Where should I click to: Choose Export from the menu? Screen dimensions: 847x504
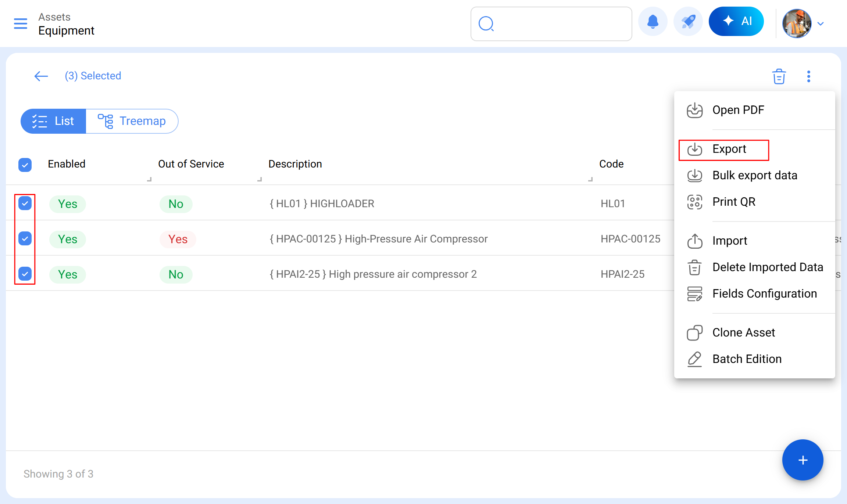click(729, 149)
